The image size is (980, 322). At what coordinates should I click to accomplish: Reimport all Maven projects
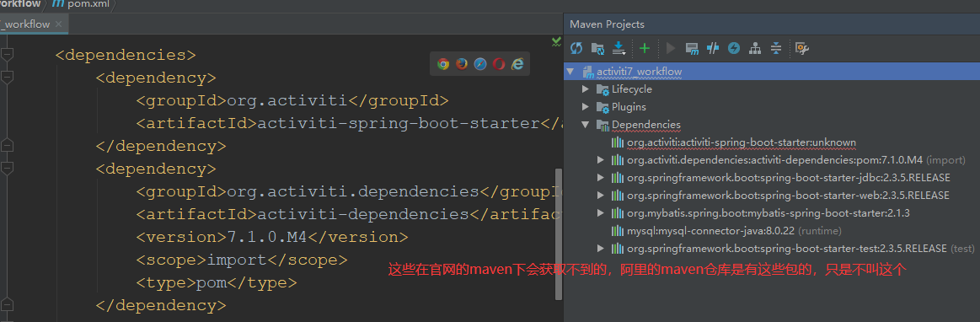[x=576, y=48]
